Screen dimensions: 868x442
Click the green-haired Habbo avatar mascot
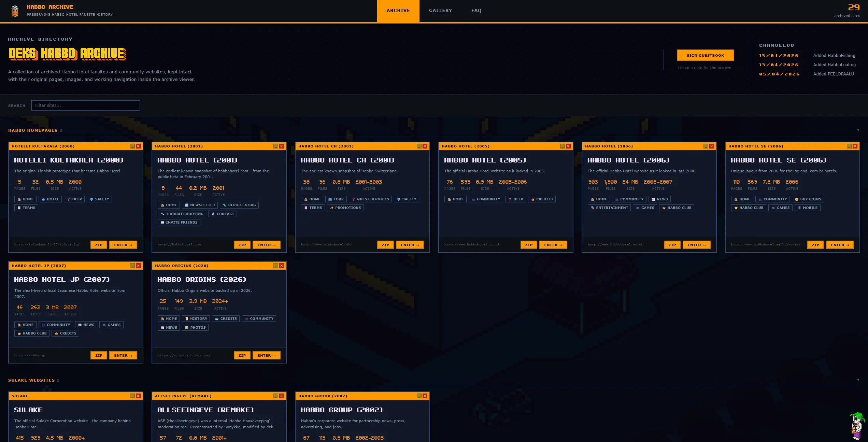[857, 426]
